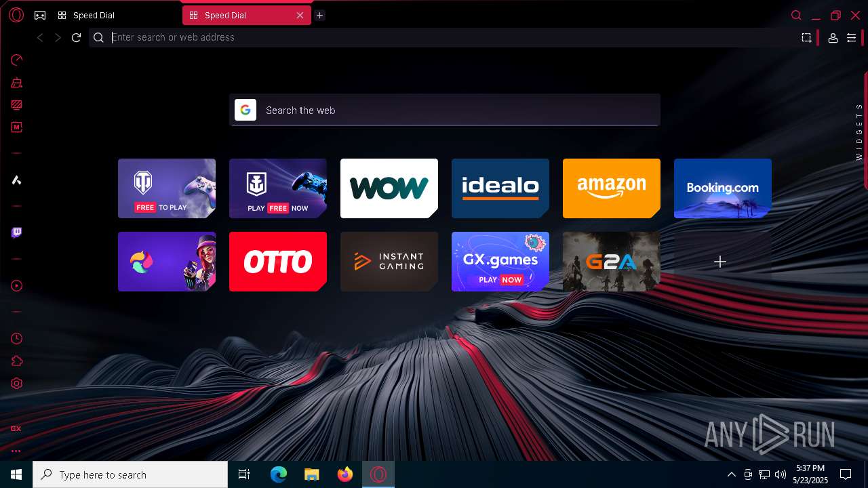868x488 pixels.
Task: Open the Opera menu logo
Action: [16, 15]
